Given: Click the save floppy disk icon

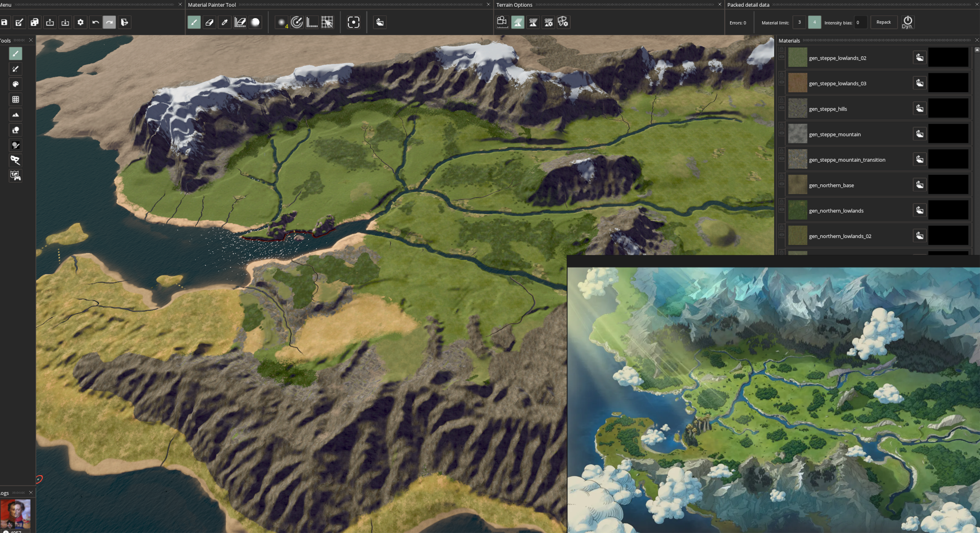Looking at the screenshot, I should click(x=4, y=22).
